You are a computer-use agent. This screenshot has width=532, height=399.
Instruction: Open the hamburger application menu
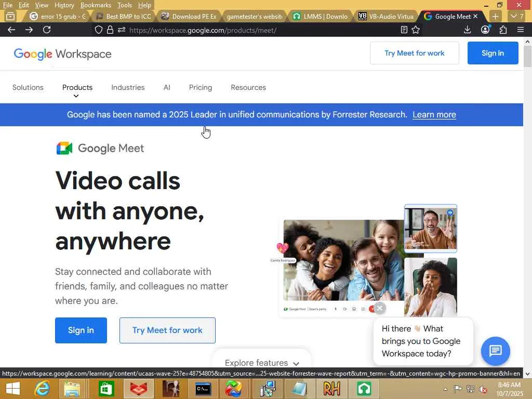(x=521, y=30)
